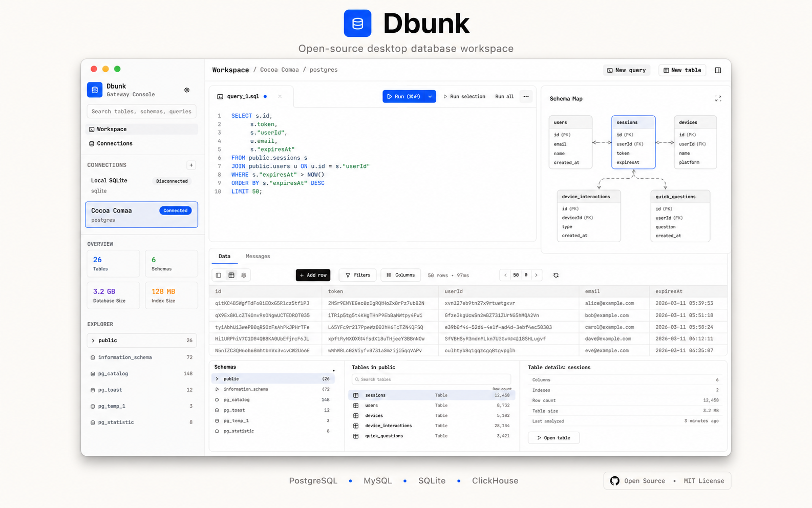
Task: Click Run selection
Action: pyautogui.click(x=464, y=96)
